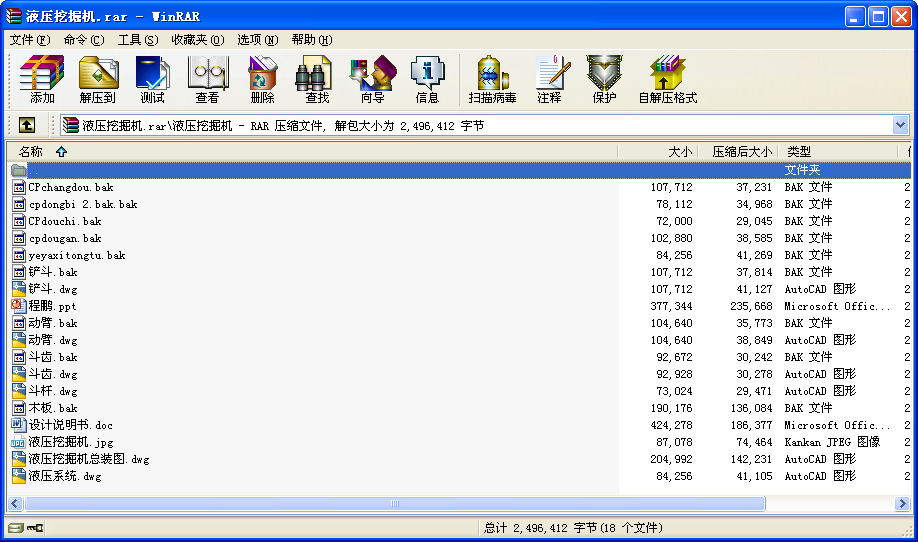918x542 pixels.
Task: Click horizontal scrollbar right arrow
Action: (902, 503)
